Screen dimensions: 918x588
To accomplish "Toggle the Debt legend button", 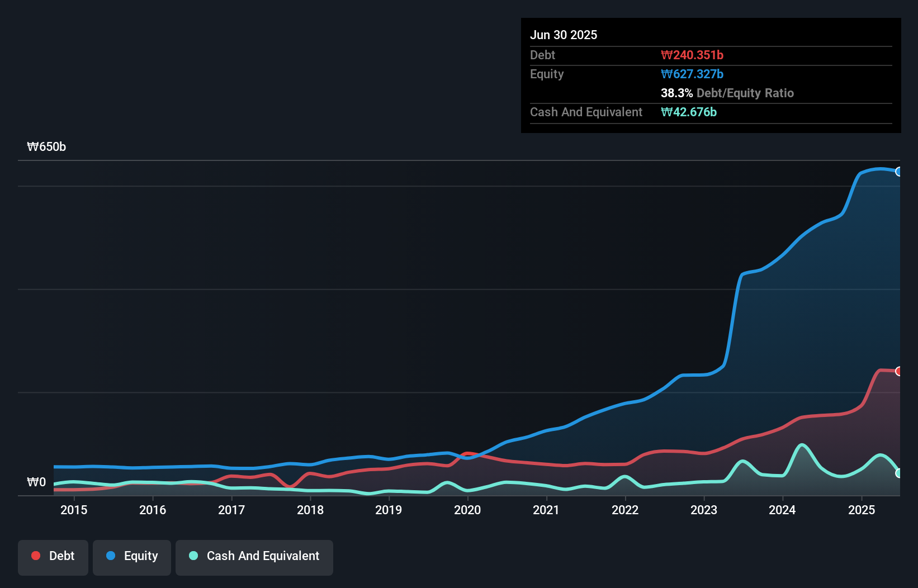I will [x=53, y=556].
